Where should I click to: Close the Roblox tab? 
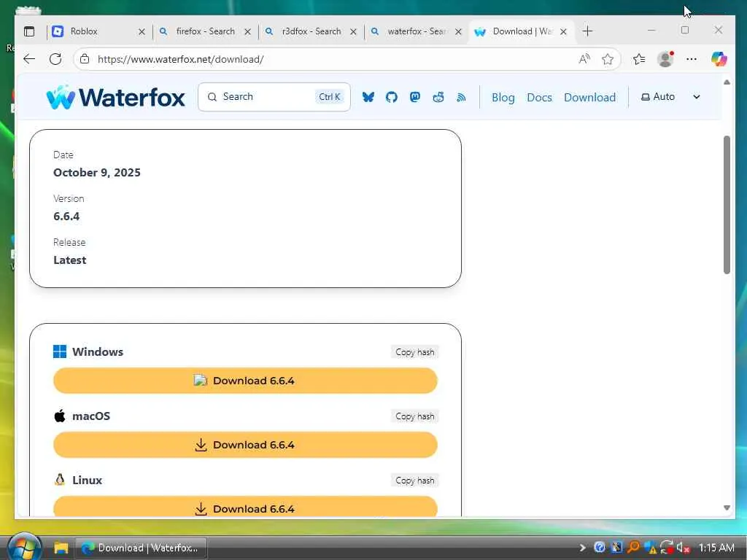[142, 31]
